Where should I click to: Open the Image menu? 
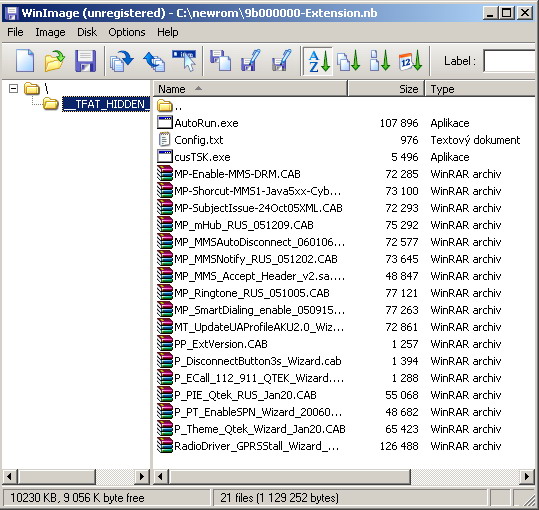click(50, 32)
